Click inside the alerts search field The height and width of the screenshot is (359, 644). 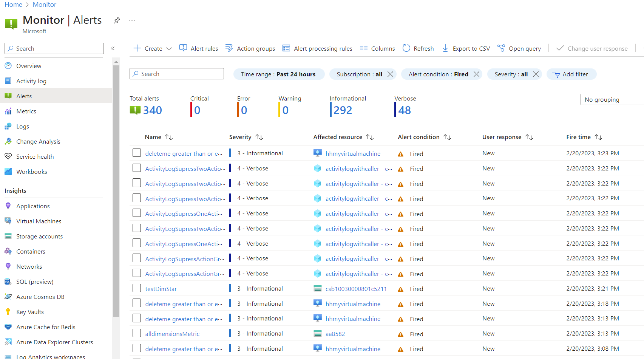[176, 73]
